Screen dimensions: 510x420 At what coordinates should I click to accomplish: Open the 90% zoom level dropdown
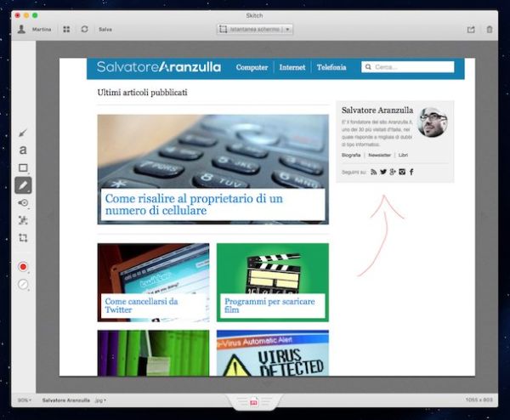(x=24, y=400)
